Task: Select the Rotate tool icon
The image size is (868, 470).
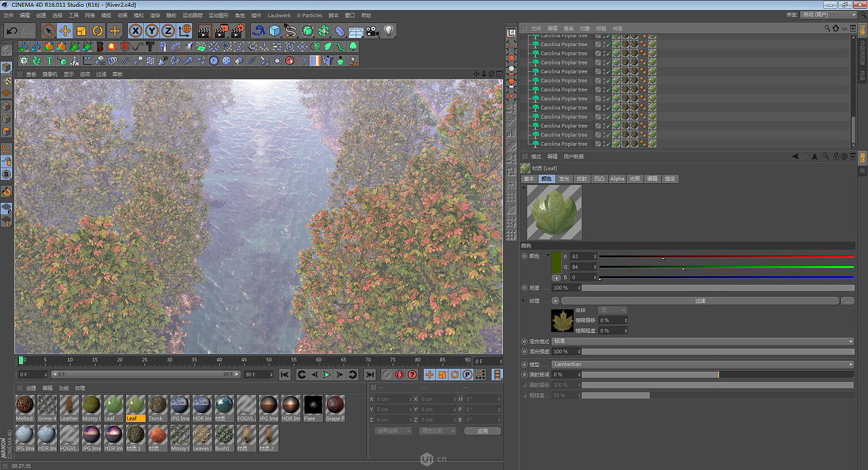Action: tap(98, 31)
